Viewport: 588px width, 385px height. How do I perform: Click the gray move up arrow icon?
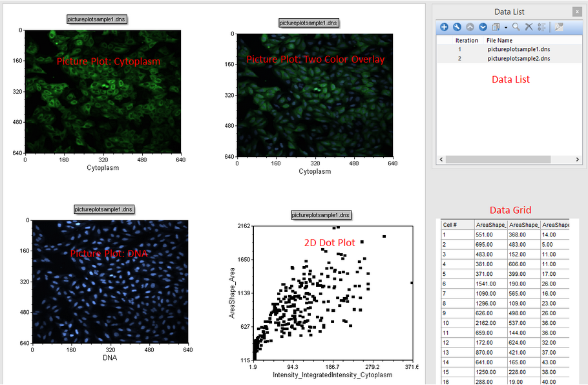470,27
